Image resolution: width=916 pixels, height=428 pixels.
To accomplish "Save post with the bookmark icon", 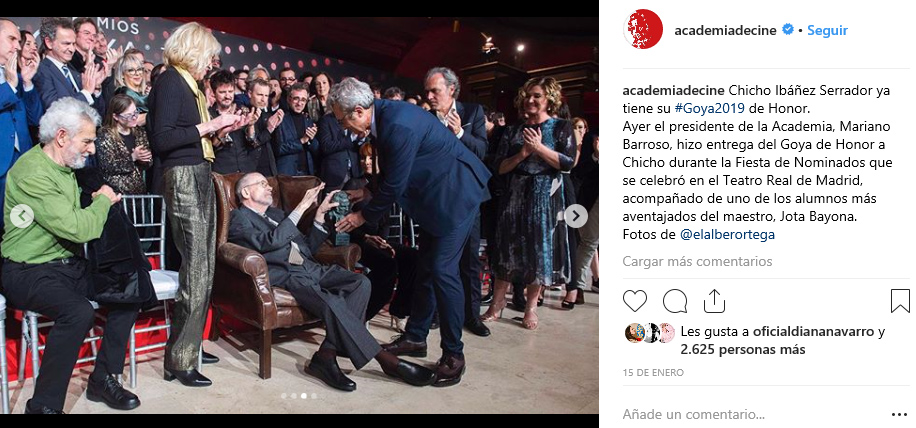I will 900,301.
